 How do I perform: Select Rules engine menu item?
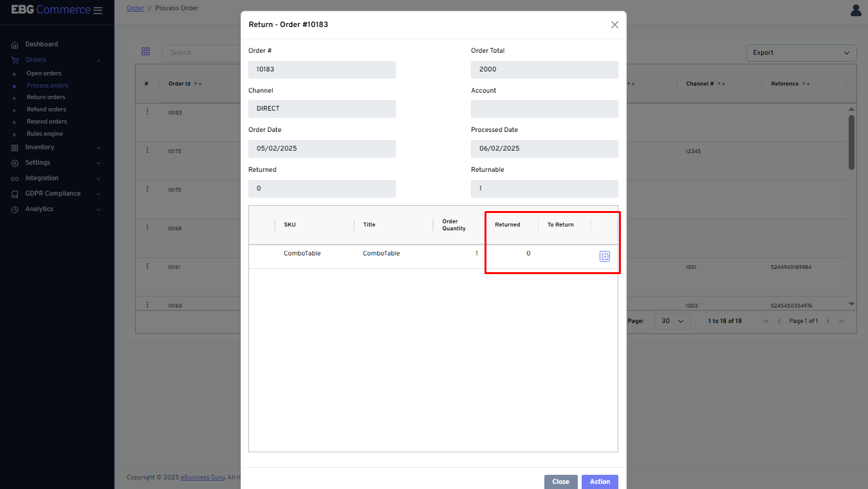(44, 134)
